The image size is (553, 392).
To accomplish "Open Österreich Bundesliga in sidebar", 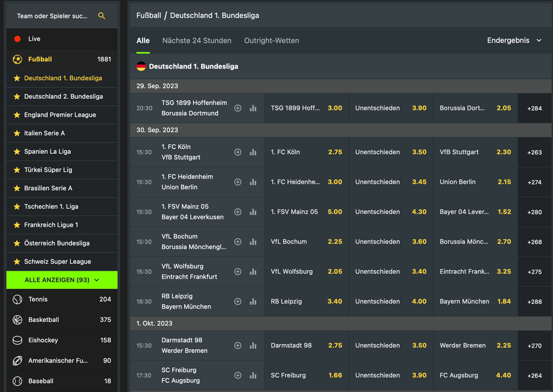I will tap(62, 243).
